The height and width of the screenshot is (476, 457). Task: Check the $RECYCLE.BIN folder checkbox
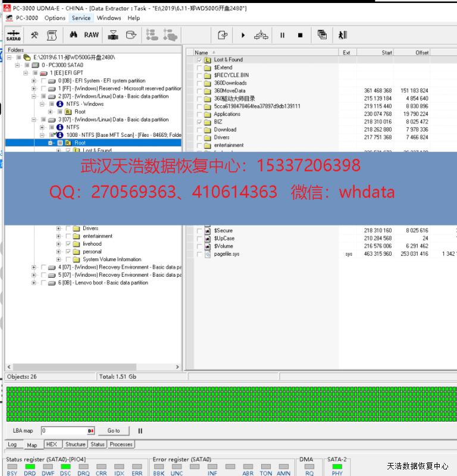[x=199, y=76]
